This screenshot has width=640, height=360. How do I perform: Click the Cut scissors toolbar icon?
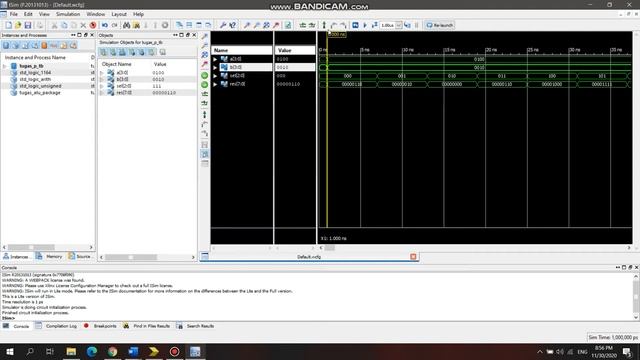[x=54, y=25]
